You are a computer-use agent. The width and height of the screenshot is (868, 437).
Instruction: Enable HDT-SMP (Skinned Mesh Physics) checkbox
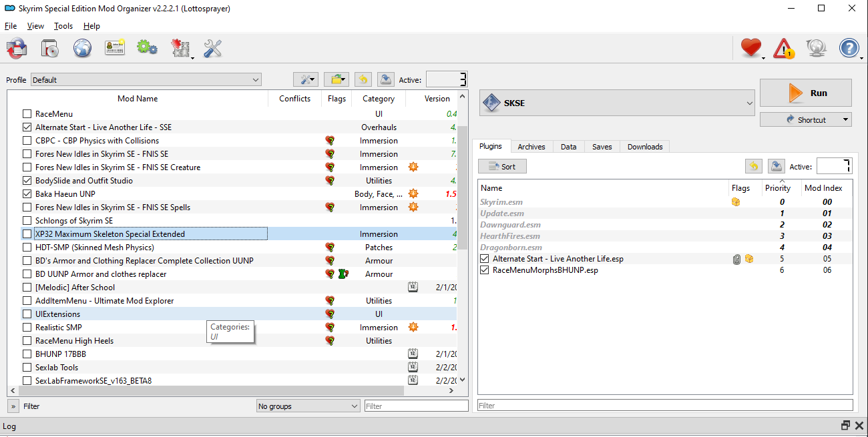click(27, 248)
